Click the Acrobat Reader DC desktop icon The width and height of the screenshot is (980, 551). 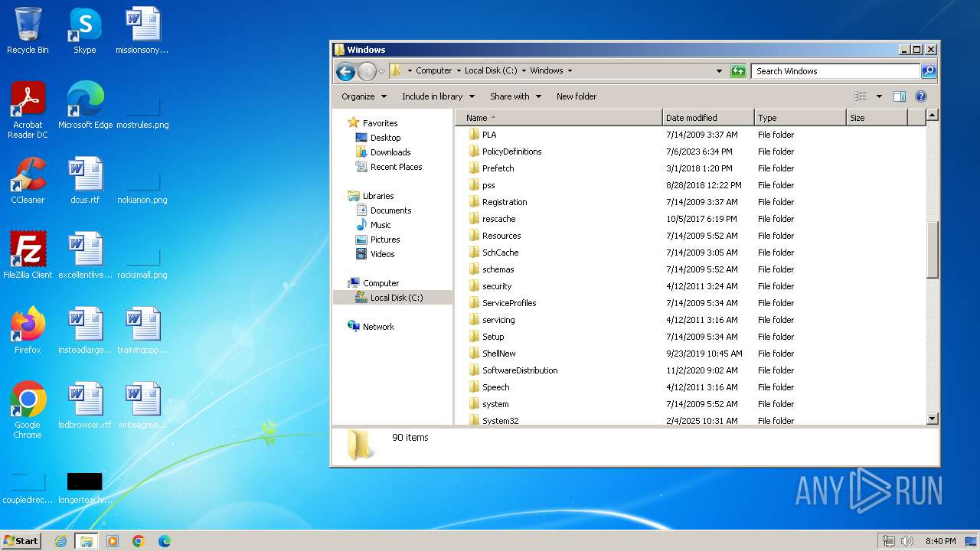[x=28, y=110]
